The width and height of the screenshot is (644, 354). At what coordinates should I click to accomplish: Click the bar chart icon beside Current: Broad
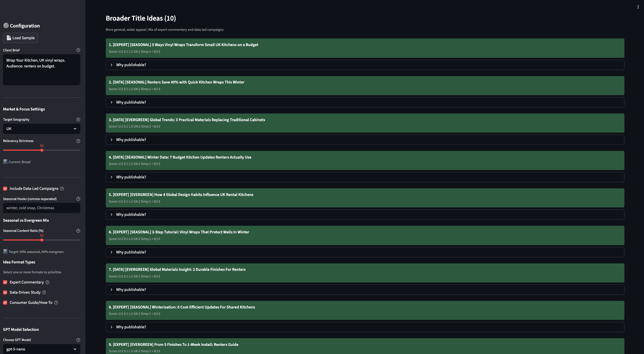tap(5, 162)
